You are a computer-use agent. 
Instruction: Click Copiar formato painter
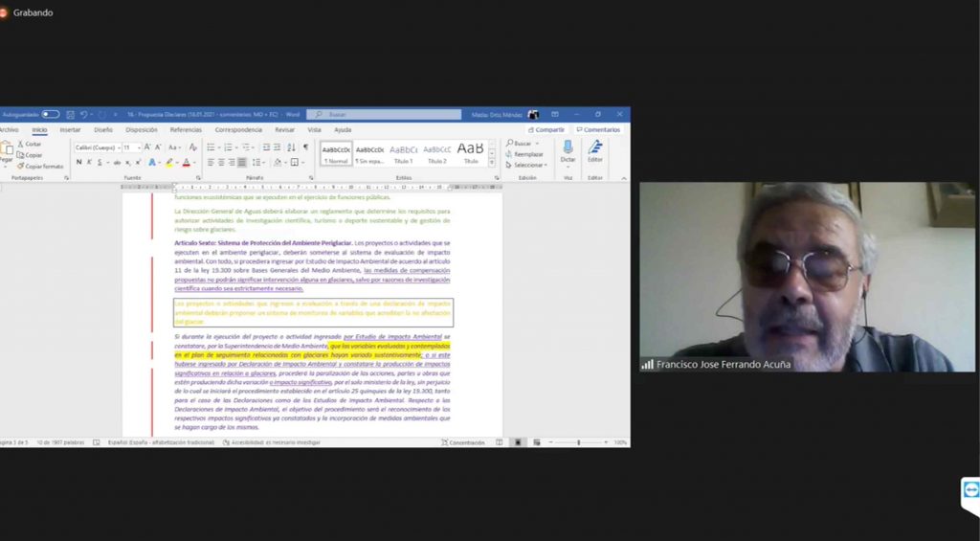tap(40, 167)
